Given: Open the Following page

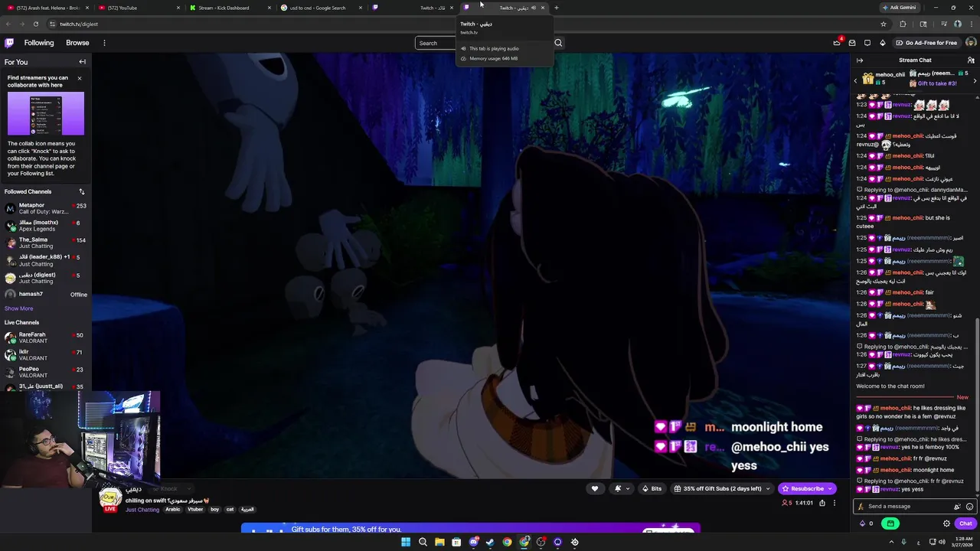Looking at the screenshot, I should 39,43.
